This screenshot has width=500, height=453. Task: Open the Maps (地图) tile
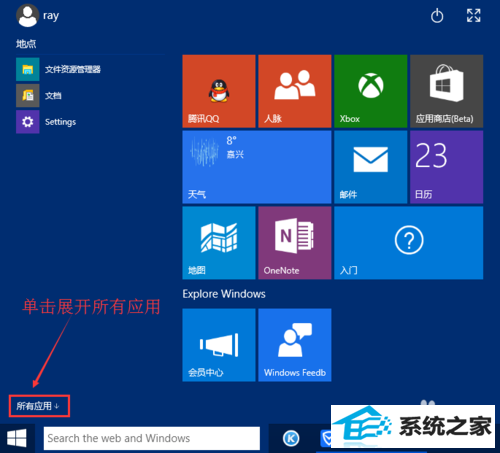(219, 243)
